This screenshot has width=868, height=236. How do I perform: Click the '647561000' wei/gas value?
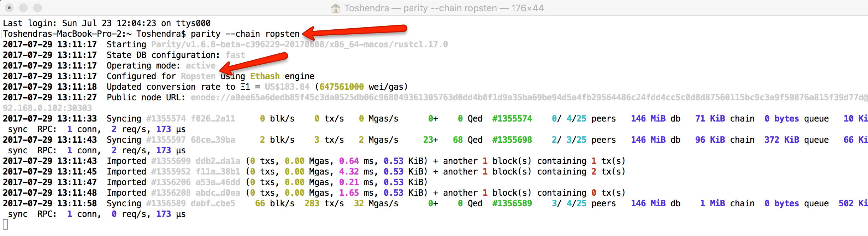(342, 87)
